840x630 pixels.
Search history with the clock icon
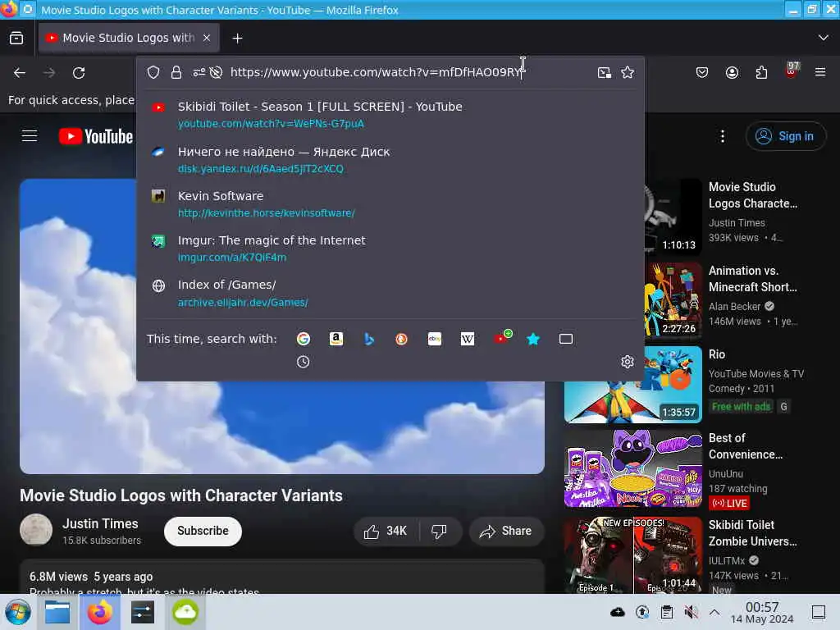pos(304,362)
